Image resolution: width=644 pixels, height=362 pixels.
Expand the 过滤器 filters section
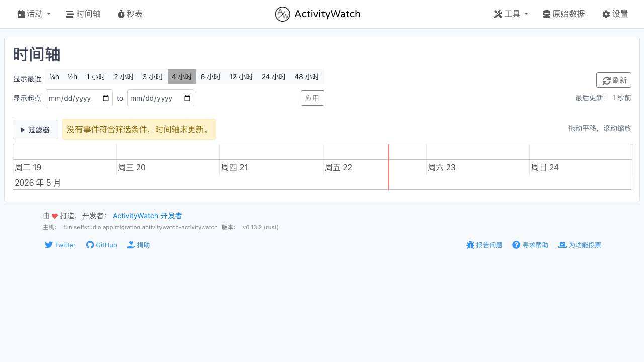(x=35, y=130)
